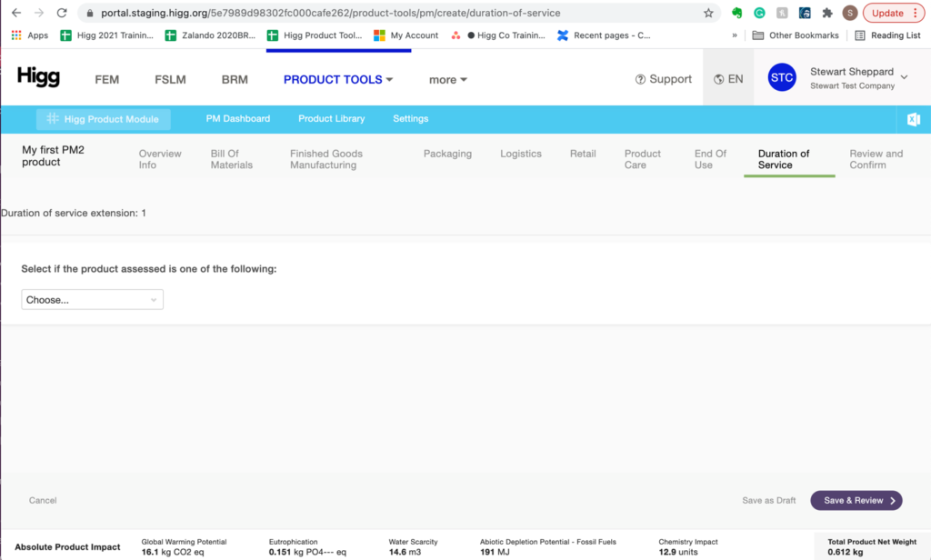Screen dimensions: 931x560
Task: Switch to the End Of Use tab
Action: [x=710, y=159]
